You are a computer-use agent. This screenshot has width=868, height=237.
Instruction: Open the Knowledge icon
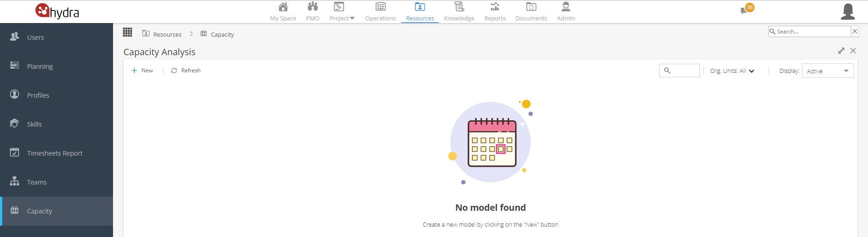(x=459, y=7)
